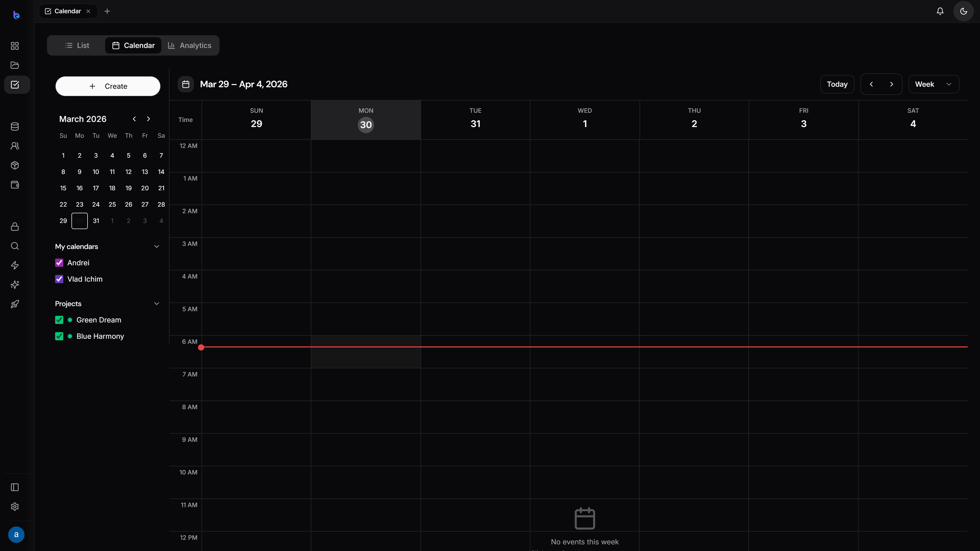This screenshot has height=551, width=980.
Task: Open the notifications bell
Action: coord(940,11)
